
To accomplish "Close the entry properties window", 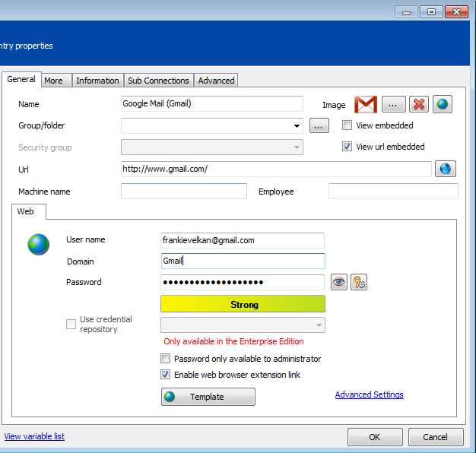I will pos(456,12).
